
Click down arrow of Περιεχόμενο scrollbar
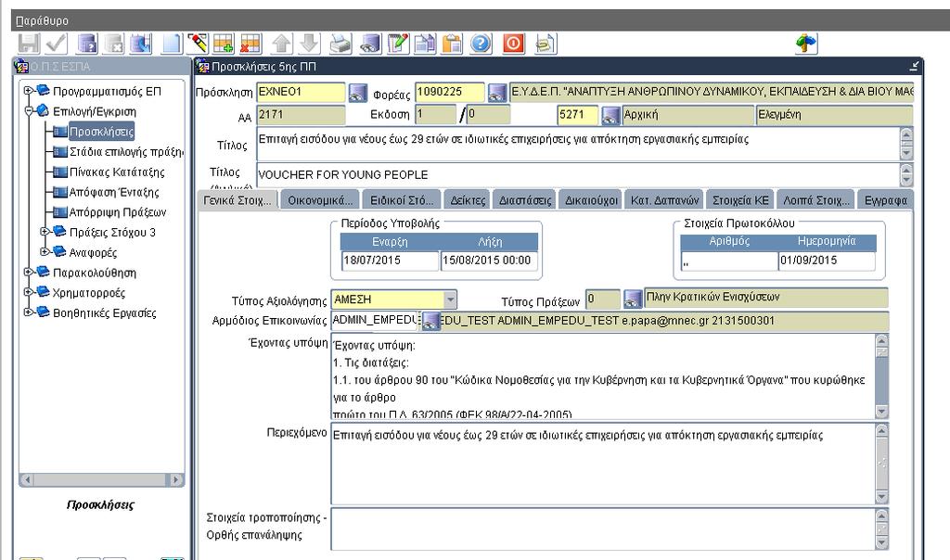click(x=881, y=497)
